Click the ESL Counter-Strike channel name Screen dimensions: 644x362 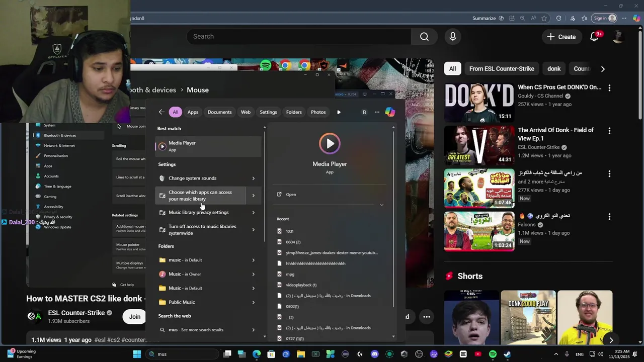point(76,313)
